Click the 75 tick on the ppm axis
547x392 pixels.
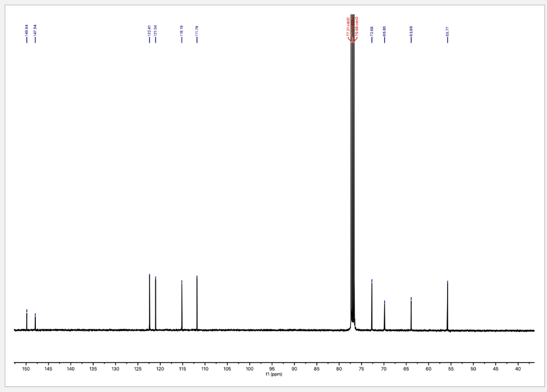[362, 369]
